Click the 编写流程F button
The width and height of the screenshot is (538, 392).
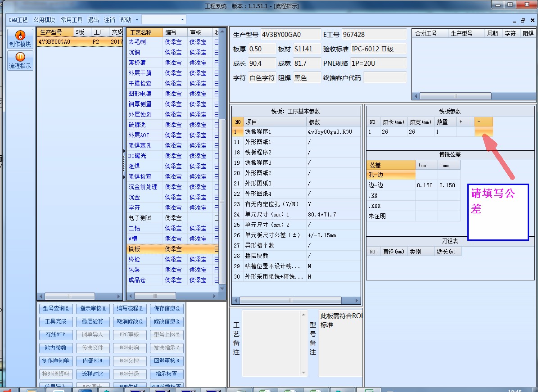(129, 309)
